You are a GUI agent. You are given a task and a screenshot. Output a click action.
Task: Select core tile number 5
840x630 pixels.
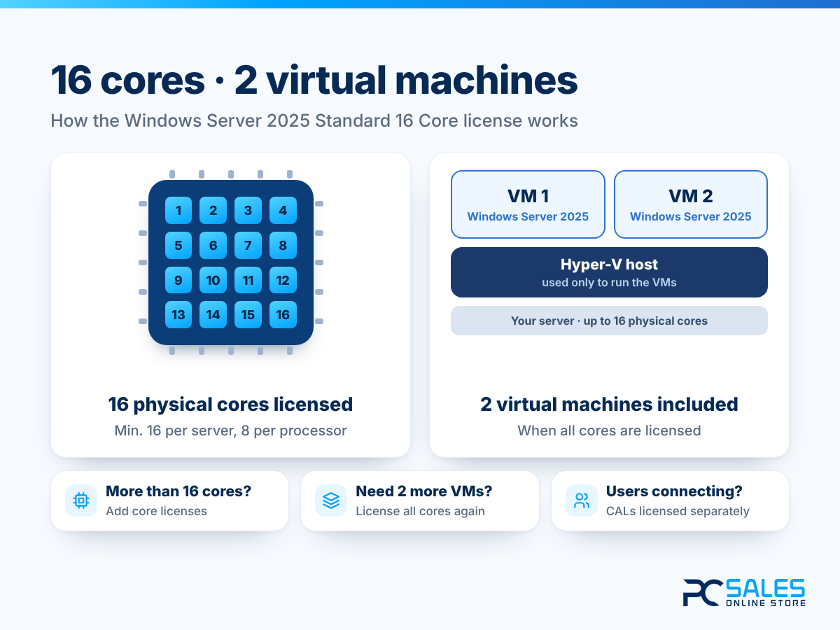178,245
